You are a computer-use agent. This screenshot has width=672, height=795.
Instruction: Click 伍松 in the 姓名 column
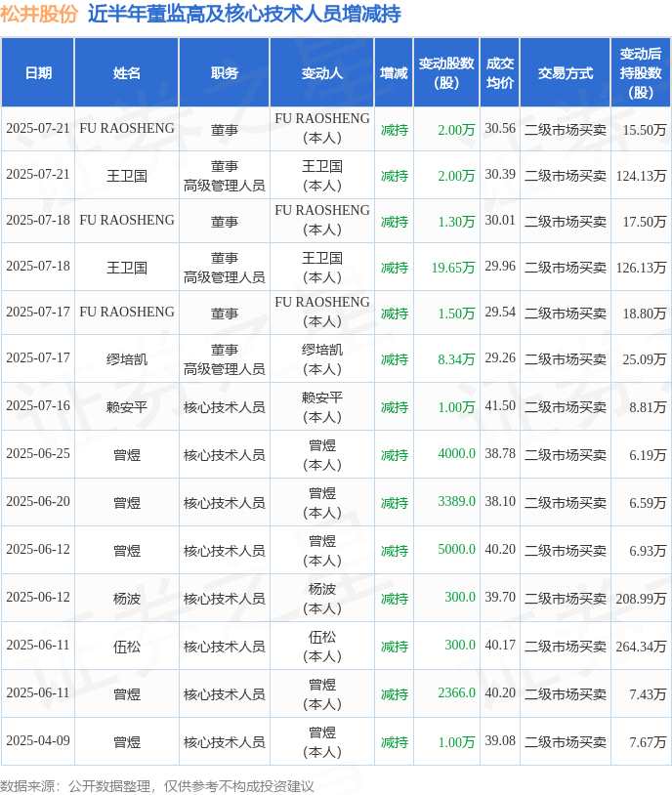pyautogui.click(x=126, y=647)
